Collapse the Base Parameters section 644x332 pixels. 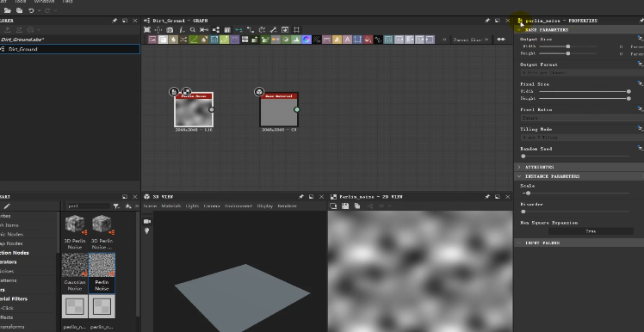(x=519, y=30)
